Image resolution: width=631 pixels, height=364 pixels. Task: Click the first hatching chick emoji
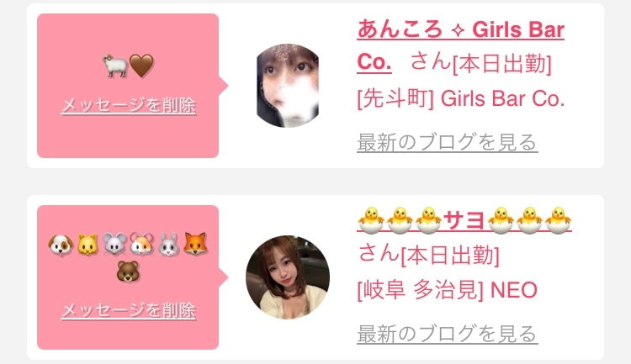click(371, 220)
